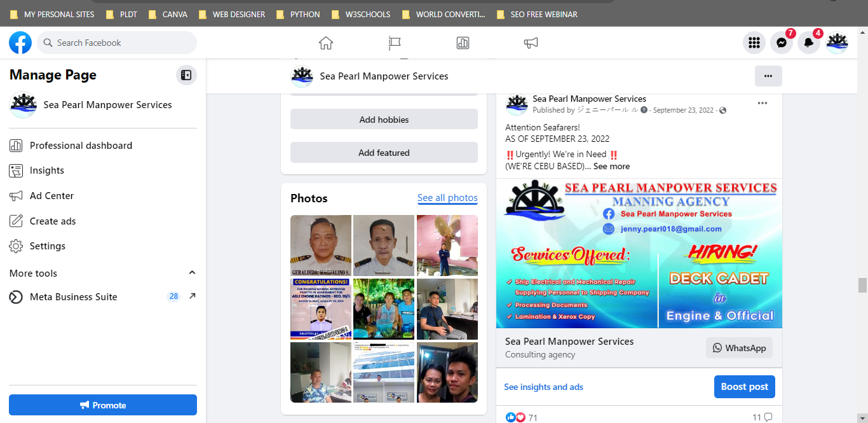This screenshot has height=423, width=868.
Task: Open the account profile avatar menu
Action: point(837,43)
